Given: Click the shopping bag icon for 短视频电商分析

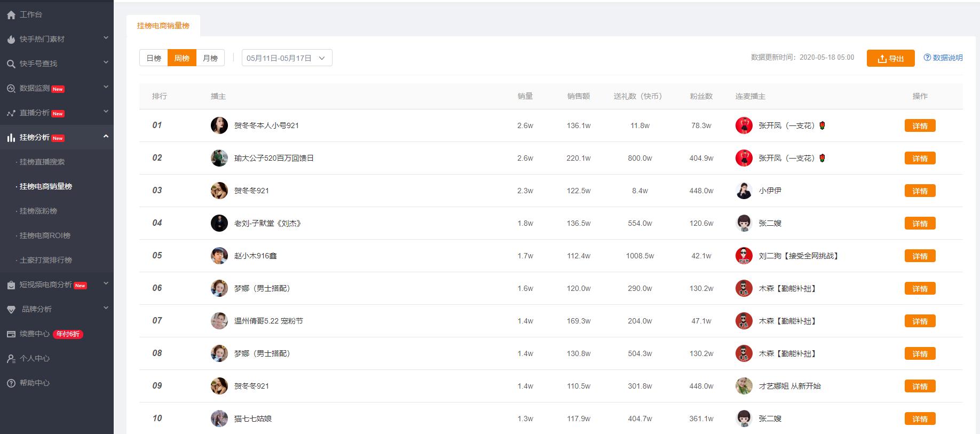Looking at the screenshot, I should (x=11, y=285).
